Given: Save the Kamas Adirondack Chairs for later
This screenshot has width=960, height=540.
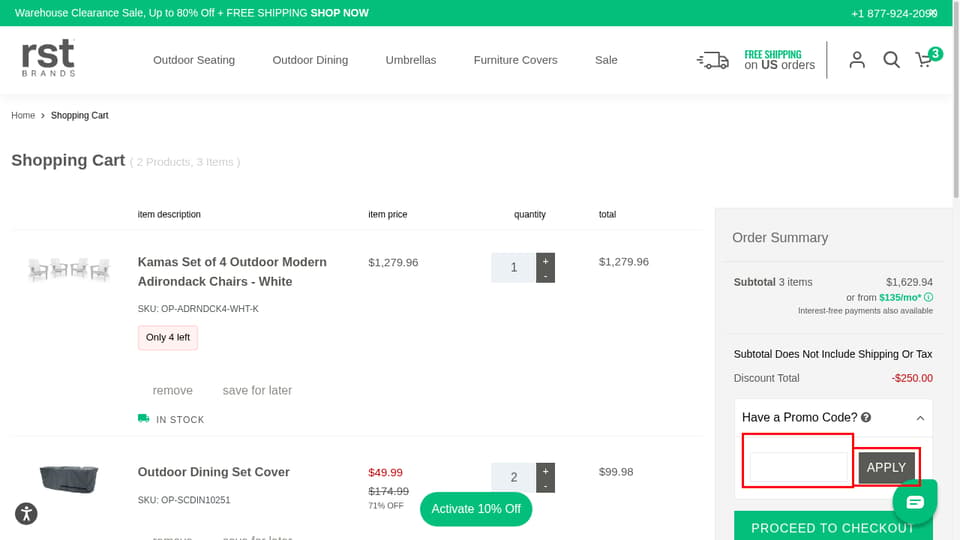Looking at the screenshot, I should (257, 391).
